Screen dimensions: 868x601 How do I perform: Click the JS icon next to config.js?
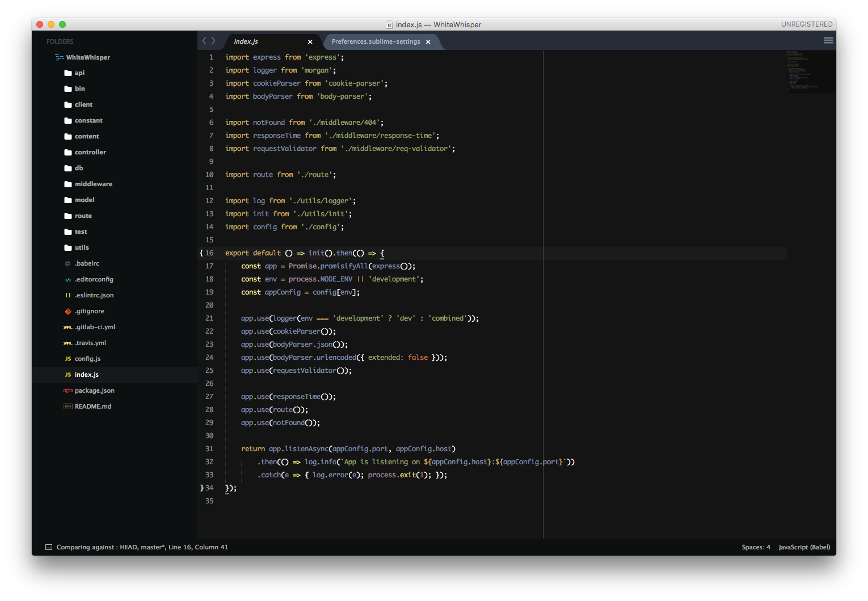68,359
